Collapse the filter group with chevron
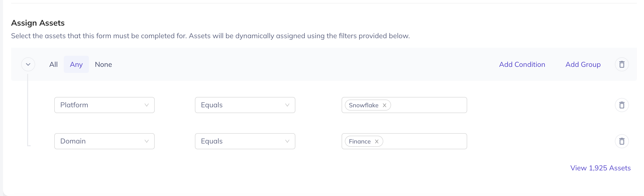 (x=28, y=65)
